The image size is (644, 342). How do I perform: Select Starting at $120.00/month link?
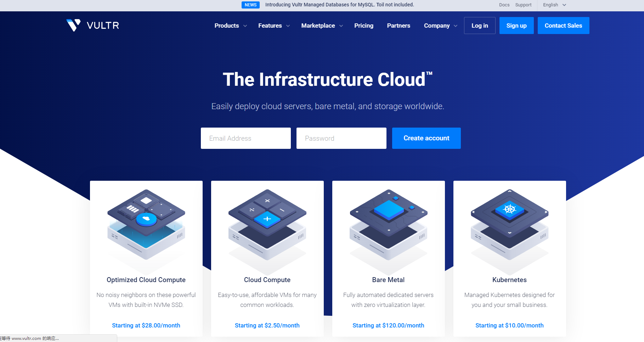click(388, 325)
